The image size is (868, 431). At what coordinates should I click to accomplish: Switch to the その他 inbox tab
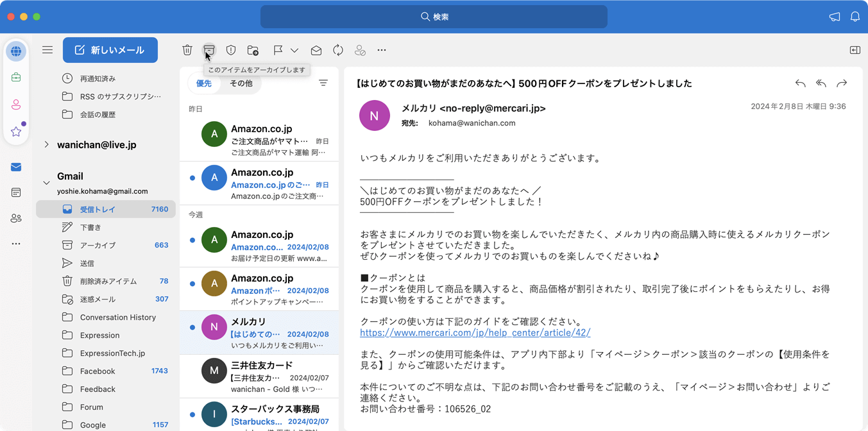241,83
